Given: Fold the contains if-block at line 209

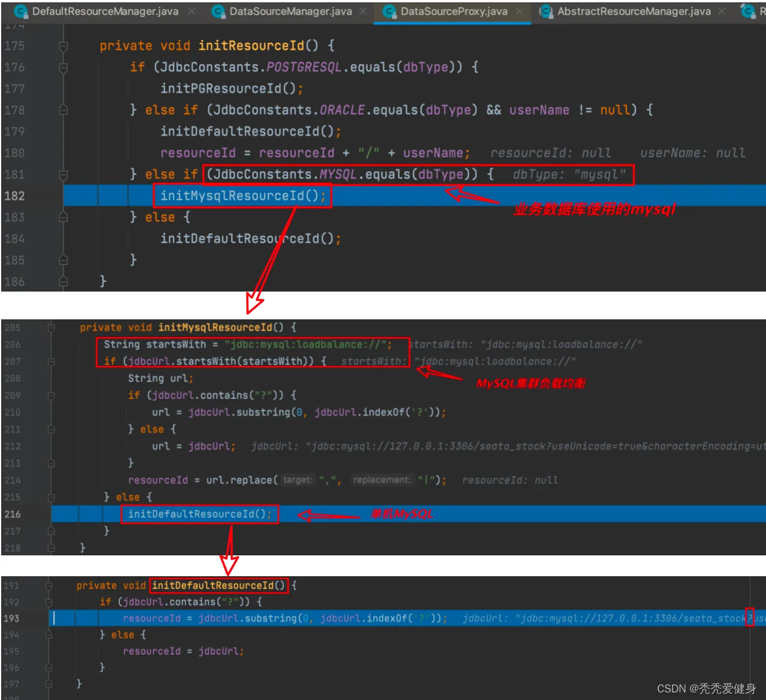Looking at the screenshot, I should point(51,395).
